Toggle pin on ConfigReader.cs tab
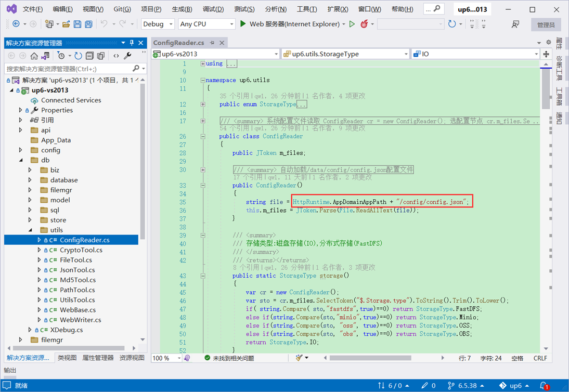Image resolution: width=569 pixels, height=392 pixels. pyautogui.click(x=212, y=43)
